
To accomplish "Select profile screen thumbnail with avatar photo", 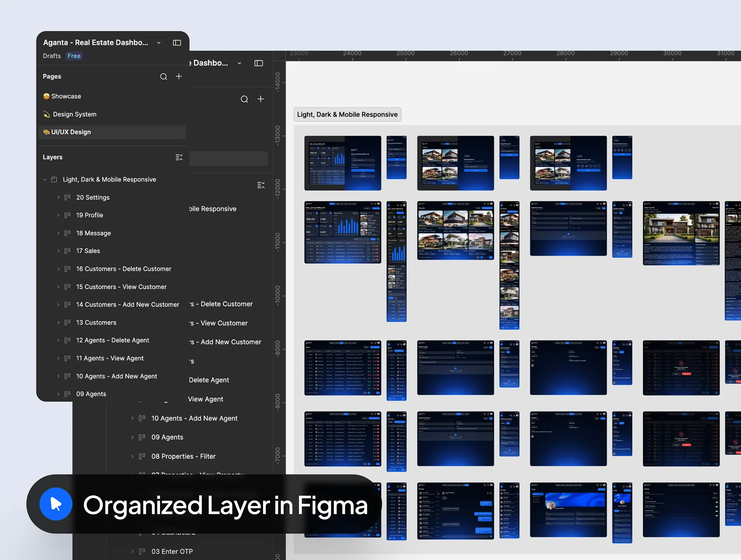I will pos(568,510).
